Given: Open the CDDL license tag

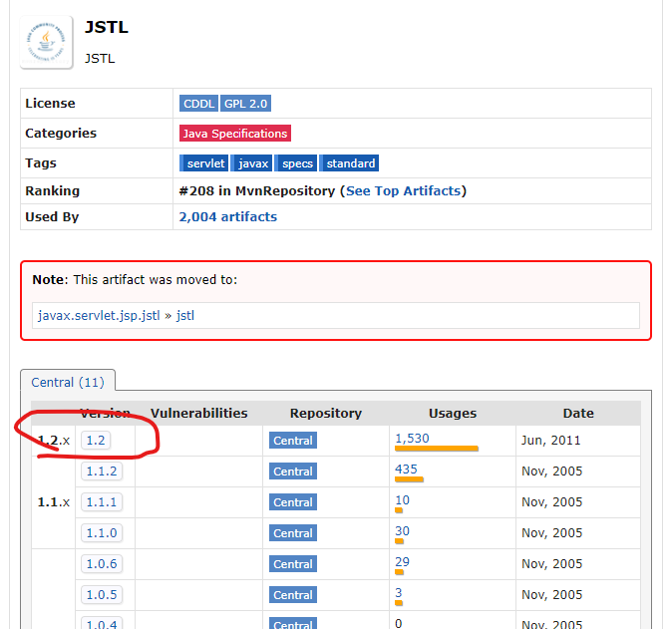Looking at the screenshot, I should (x=198, y=104).
